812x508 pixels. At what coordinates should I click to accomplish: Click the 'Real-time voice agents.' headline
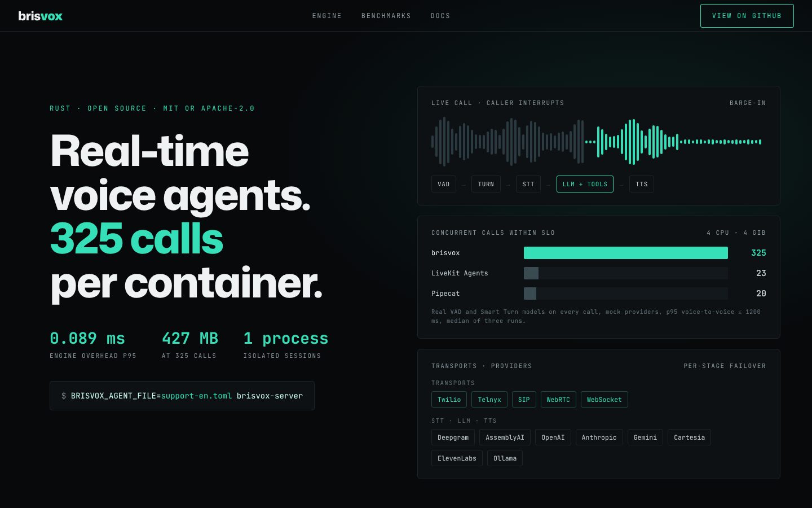click(x=180, y=173)
